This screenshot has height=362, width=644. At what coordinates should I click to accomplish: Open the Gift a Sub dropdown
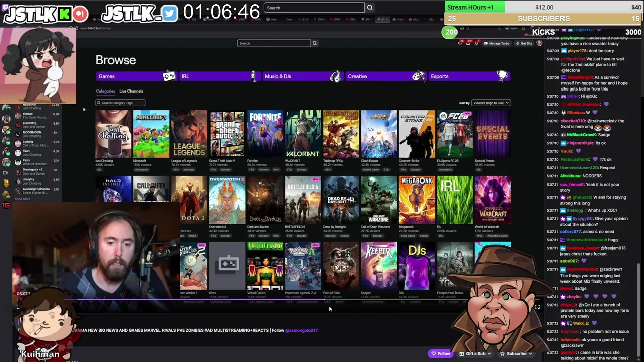click(475, 354)
